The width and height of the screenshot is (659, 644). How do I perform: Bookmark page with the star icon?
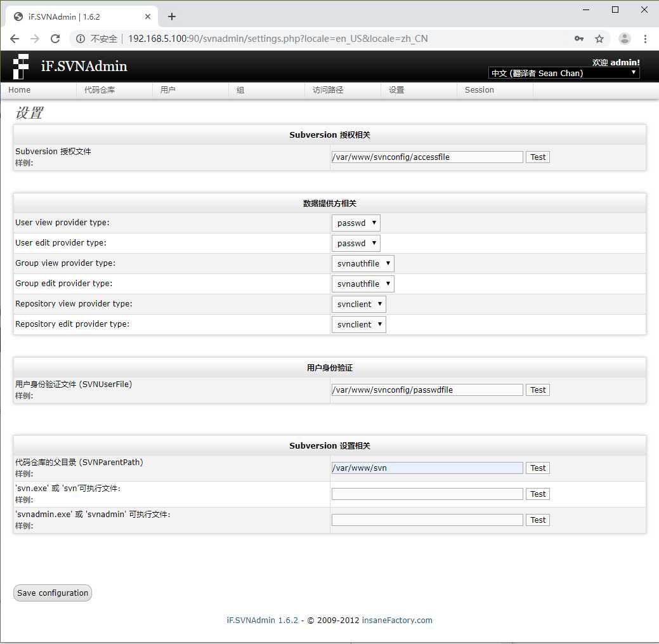pos(599,39)
